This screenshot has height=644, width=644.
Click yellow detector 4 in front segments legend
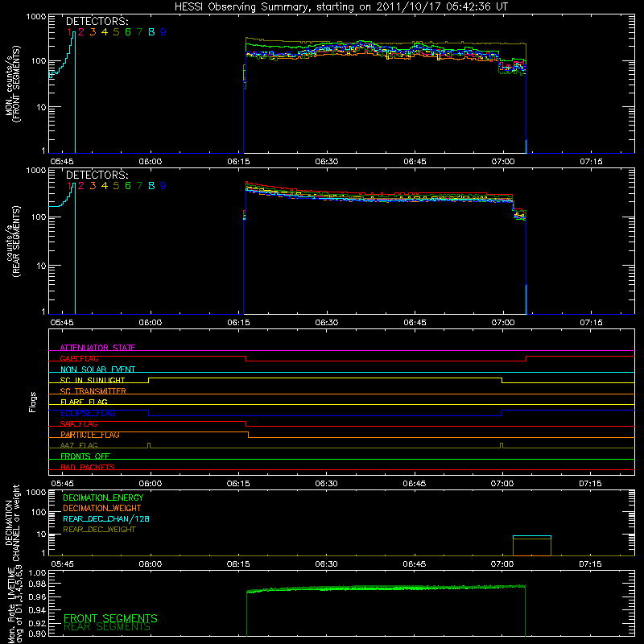pyautogui.click(x=105, y=32)
